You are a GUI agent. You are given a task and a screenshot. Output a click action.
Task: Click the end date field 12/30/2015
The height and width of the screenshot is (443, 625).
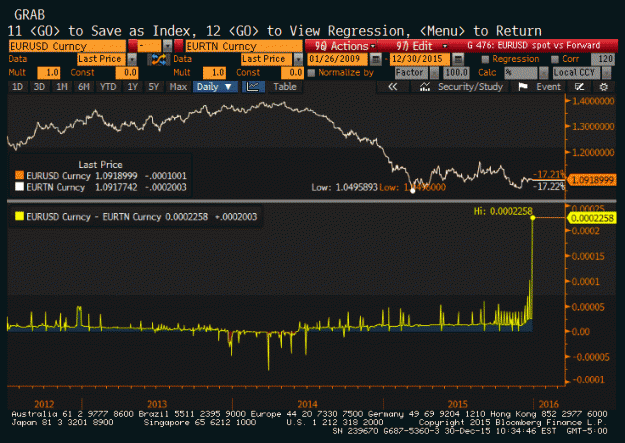tap(421, 59)
